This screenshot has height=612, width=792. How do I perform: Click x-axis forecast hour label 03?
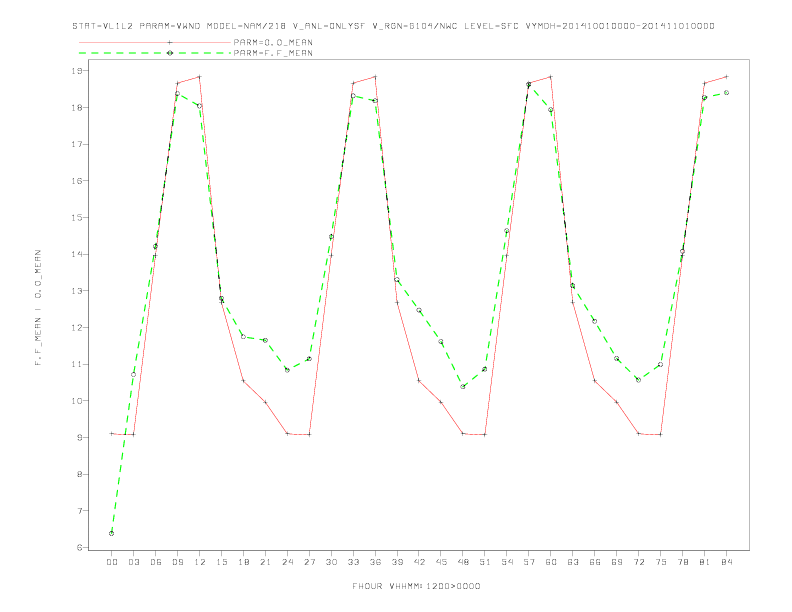click(x=133, y=562)
